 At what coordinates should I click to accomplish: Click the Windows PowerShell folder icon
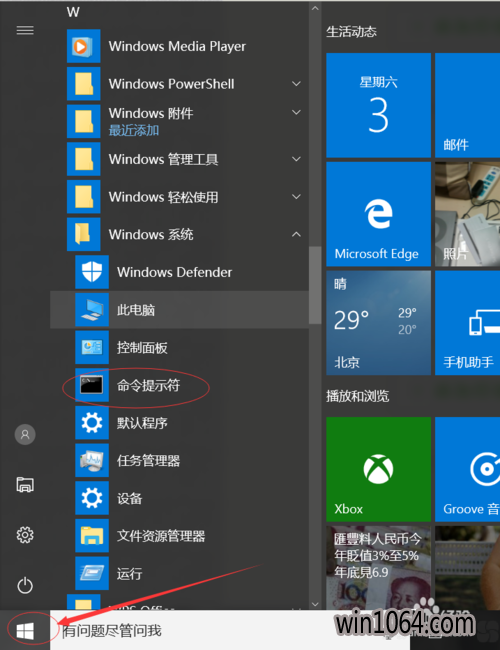(x=83, y=84)
